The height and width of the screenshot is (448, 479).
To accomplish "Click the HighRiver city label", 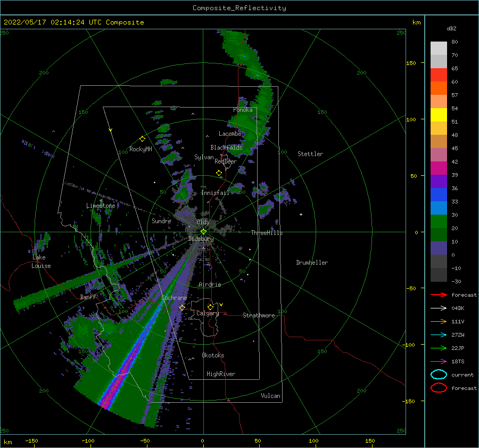I will click(x=221, y=374).
